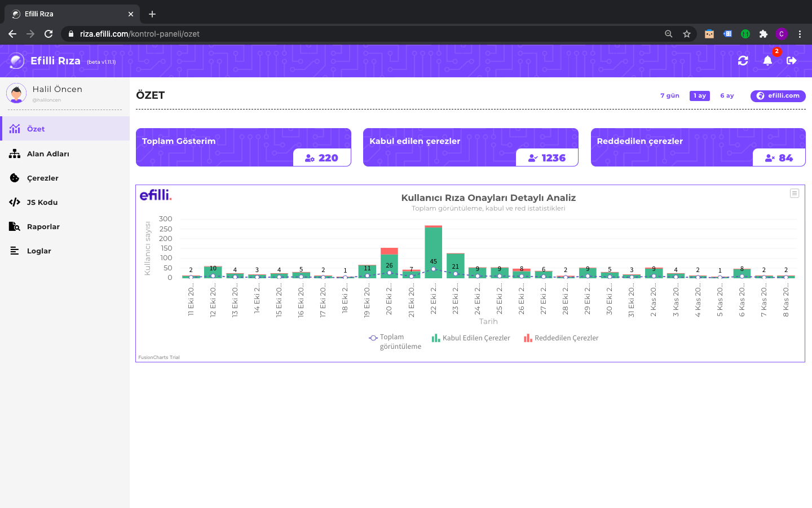Hide Reddedilen Çerezler series via legend
Viewport: 812px width, 508px height.
561,338
